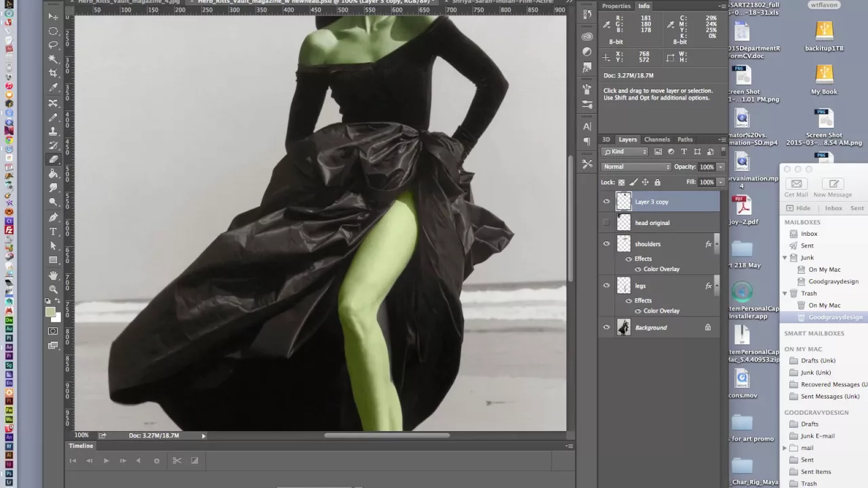
Task: Select the Lasso tool
Action: pyautogui.click(x=53, y=45)
